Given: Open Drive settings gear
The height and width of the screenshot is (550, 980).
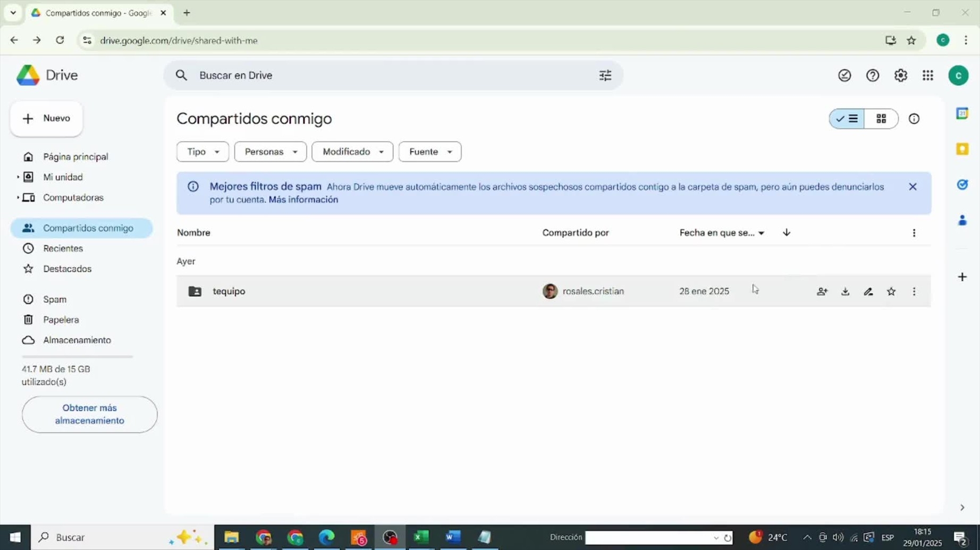Looking at the screenshot, I should coord(900,76).
